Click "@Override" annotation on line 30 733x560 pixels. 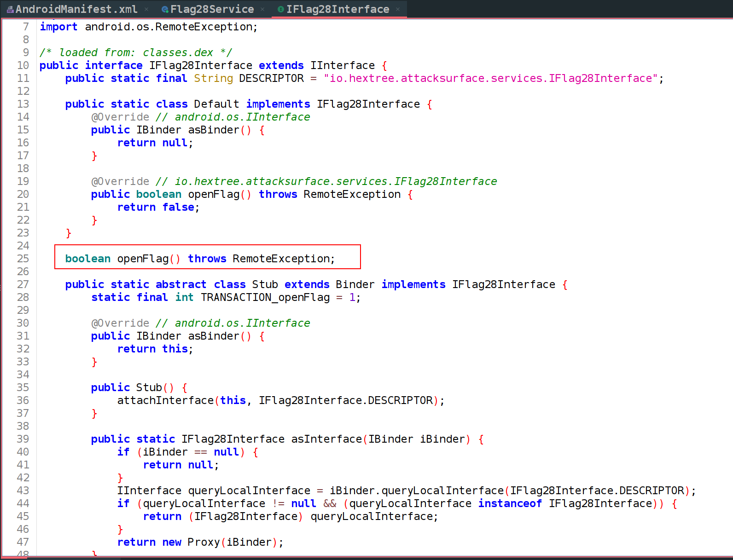(x=120, y=323)
